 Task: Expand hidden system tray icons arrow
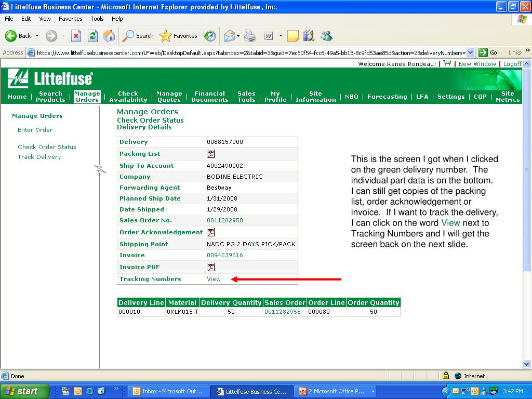click(446, 391)
